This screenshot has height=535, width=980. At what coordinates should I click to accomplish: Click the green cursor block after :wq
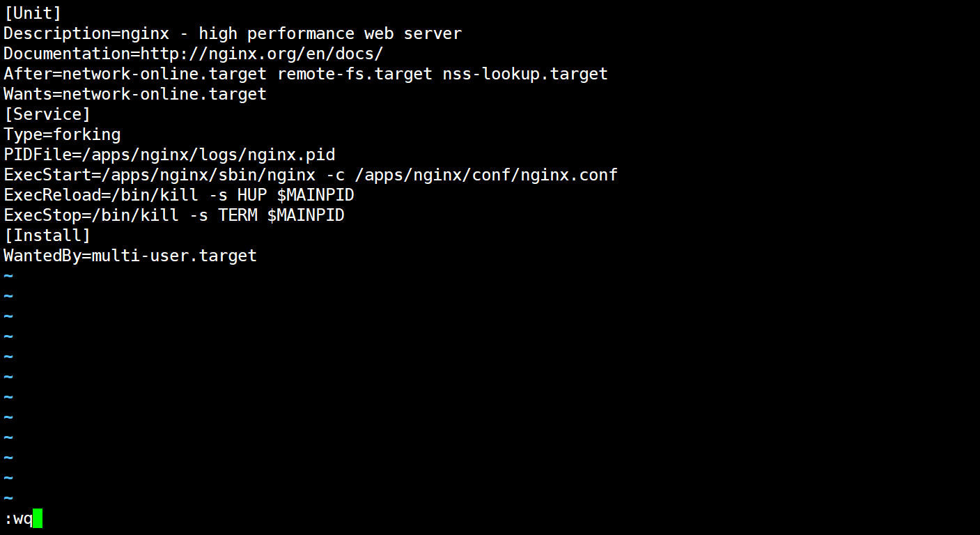(38, 519)
